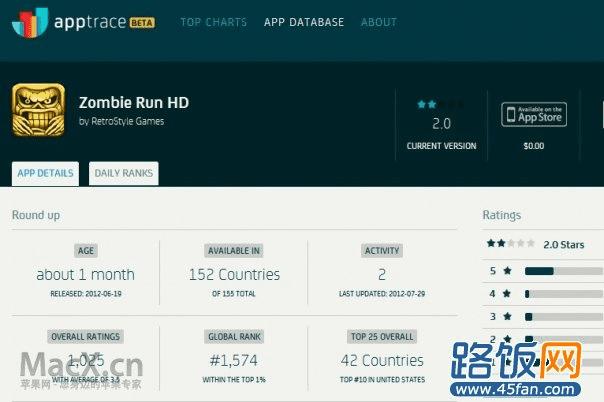Open the RetroStyle Games developer link
The image size is (604, 402).
coord(128,121)
